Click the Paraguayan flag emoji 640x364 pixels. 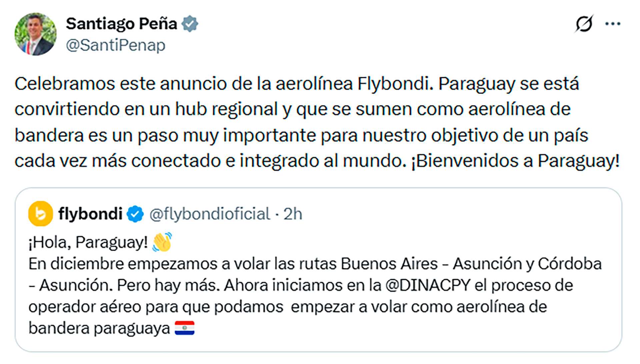tap(184, 328)
